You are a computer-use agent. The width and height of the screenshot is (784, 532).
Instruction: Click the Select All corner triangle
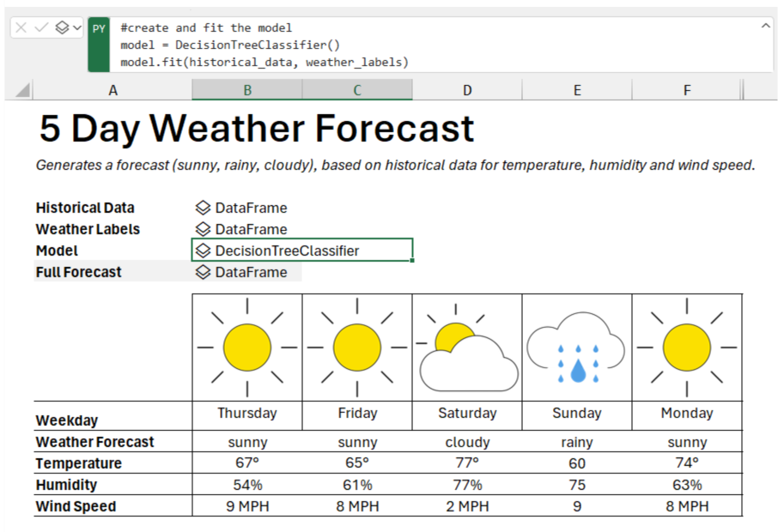(23, 90)
